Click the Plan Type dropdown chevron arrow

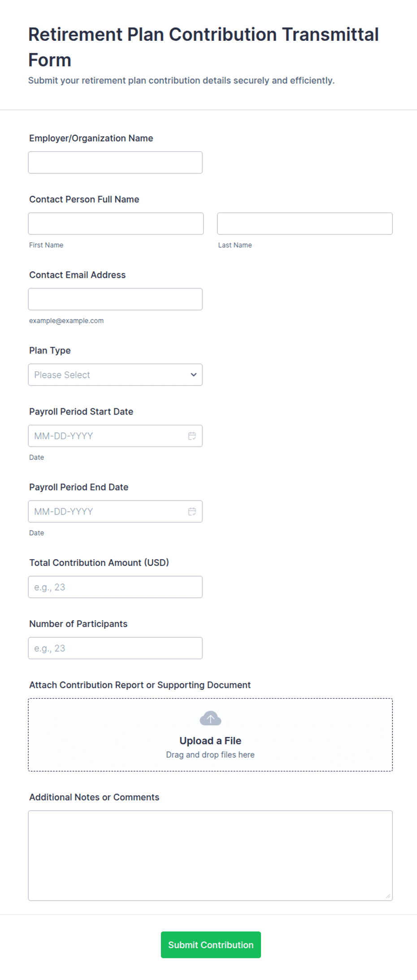[x=194, y=375]
